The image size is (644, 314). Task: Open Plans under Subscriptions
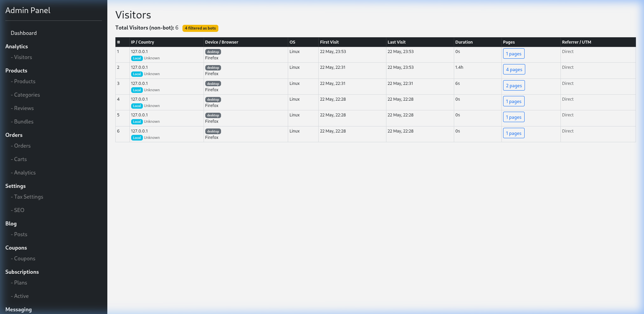point(19,283)
